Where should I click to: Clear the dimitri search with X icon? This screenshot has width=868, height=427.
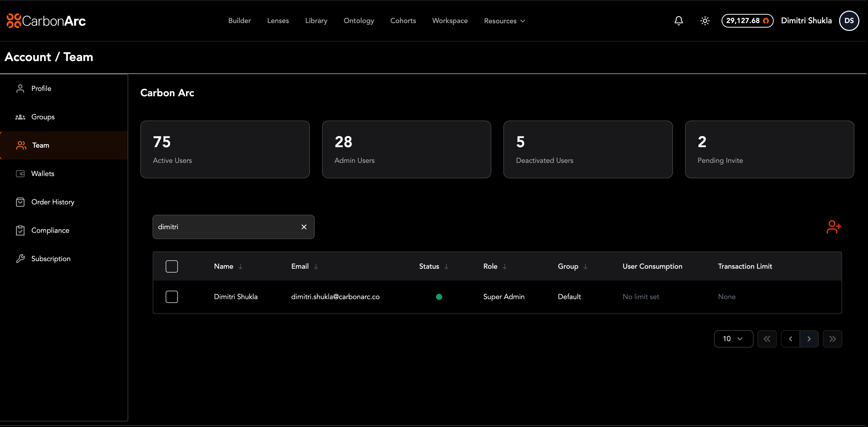[304, 227]
